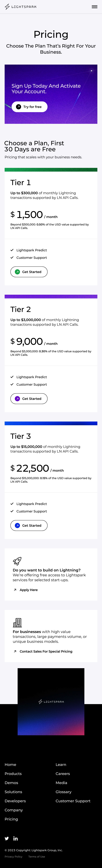Image resolution: width=102 pixels, height=868 pixels.
Task: Click the rocket icon above Lightning prompt
Action: click(17, 561)
